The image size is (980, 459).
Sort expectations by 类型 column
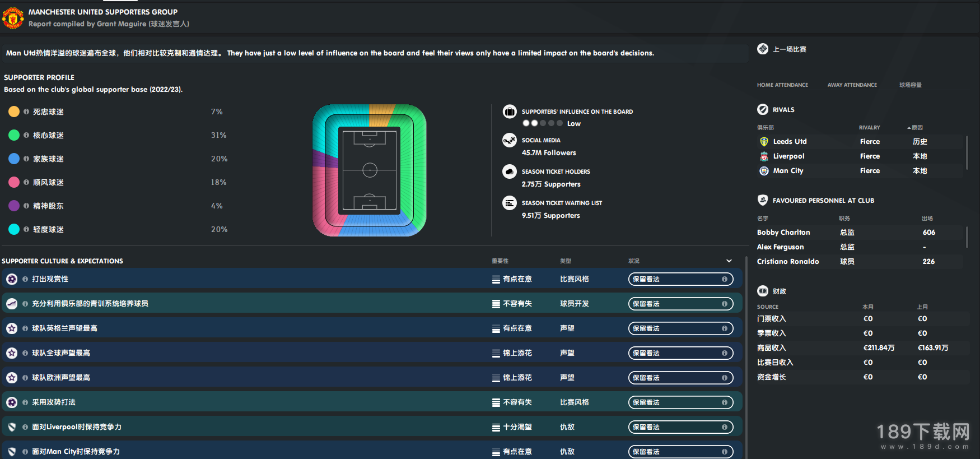click(x=566, y=261)
